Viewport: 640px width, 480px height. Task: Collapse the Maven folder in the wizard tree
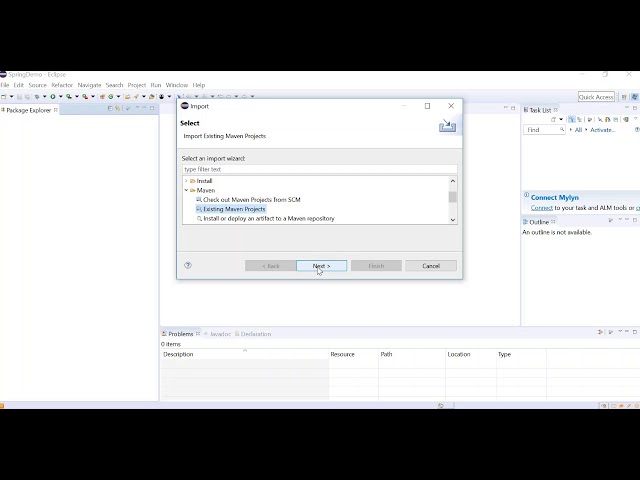click(187, 190)
